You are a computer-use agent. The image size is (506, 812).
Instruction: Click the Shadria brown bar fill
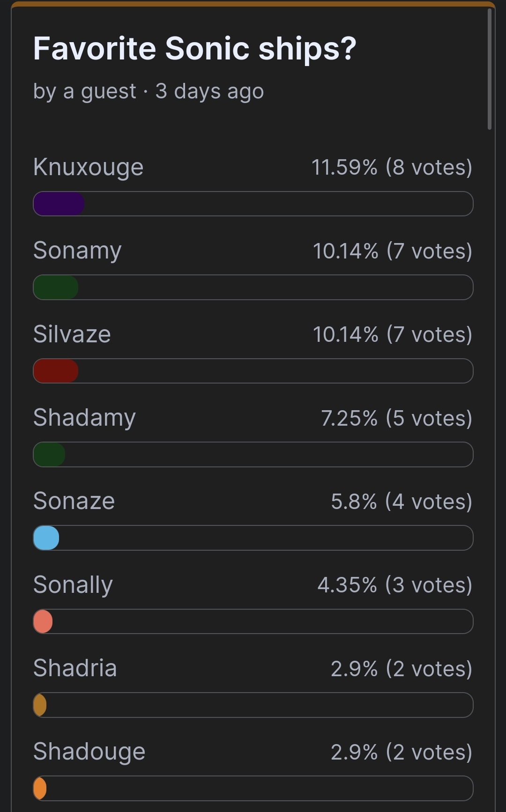(40, 705)
